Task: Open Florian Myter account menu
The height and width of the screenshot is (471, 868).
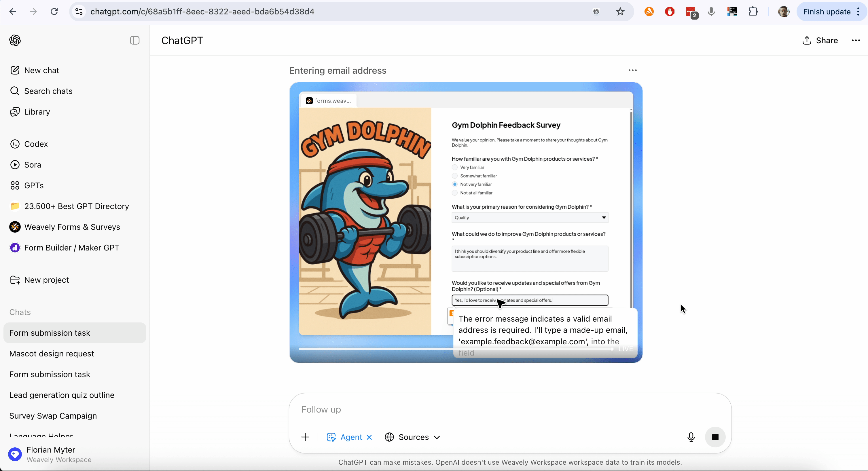Action: [x=75, y=455]
